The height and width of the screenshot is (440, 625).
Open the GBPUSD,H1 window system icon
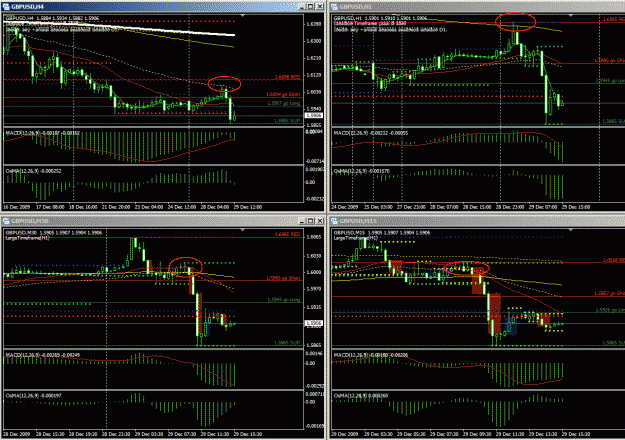(x=334, y=6)
